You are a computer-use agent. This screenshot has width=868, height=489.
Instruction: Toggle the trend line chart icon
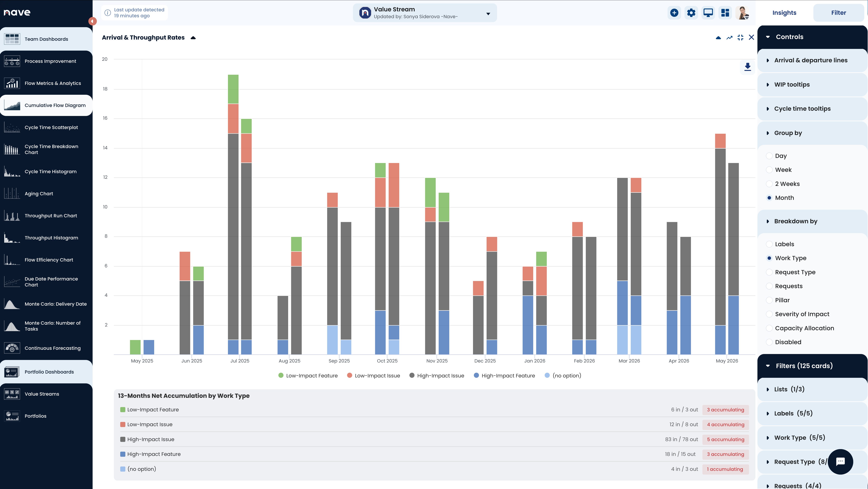point(729,37)
